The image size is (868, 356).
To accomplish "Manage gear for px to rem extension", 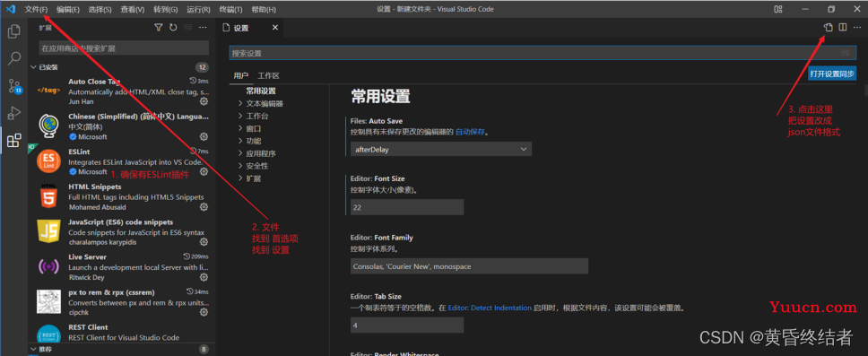I will 204,312.
